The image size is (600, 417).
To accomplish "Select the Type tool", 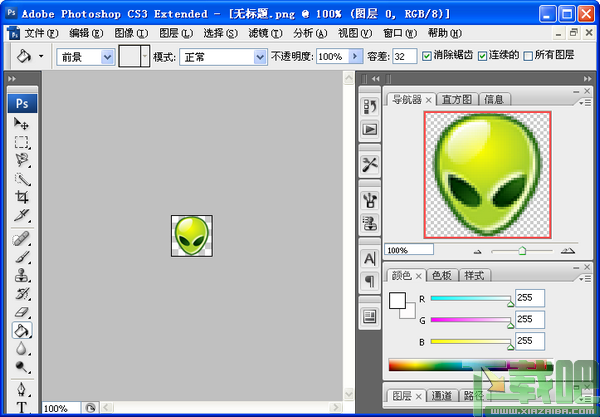I will [x=21, y=407].
